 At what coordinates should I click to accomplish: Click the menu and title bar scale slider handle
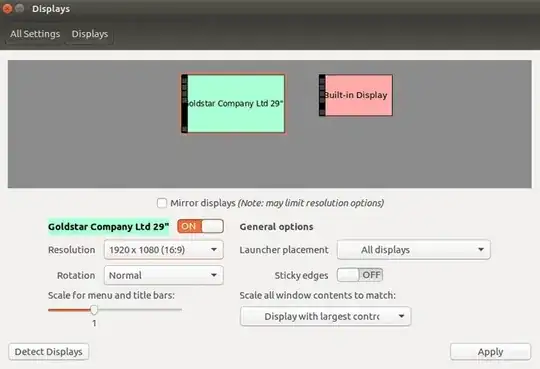[x=94, y=309]
